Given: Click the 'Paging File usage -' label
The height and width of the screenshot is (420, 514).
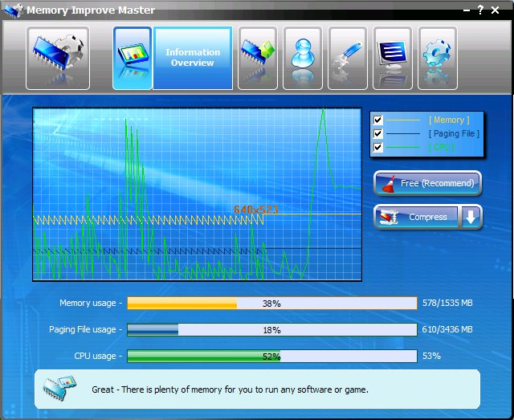Looking at the screenshot, I should (x=86, y=329).
